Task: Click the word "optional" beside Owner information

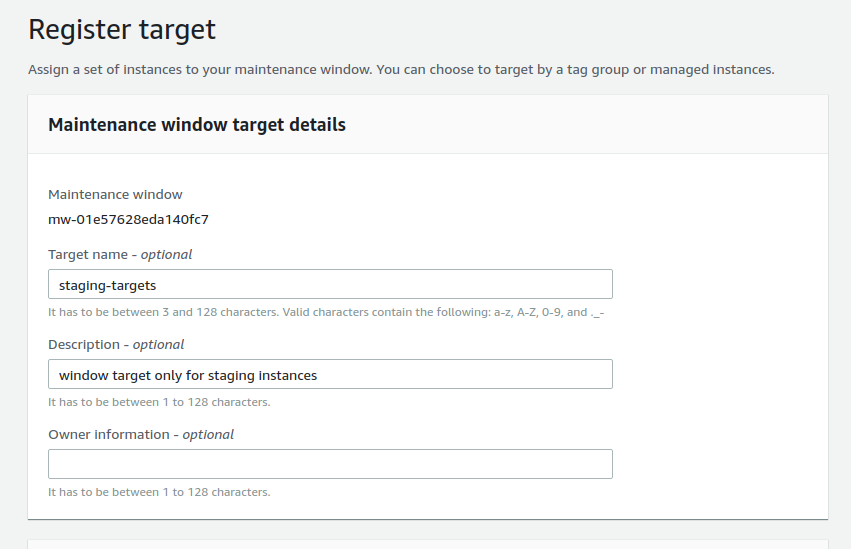Action: [x=208, y=435]
